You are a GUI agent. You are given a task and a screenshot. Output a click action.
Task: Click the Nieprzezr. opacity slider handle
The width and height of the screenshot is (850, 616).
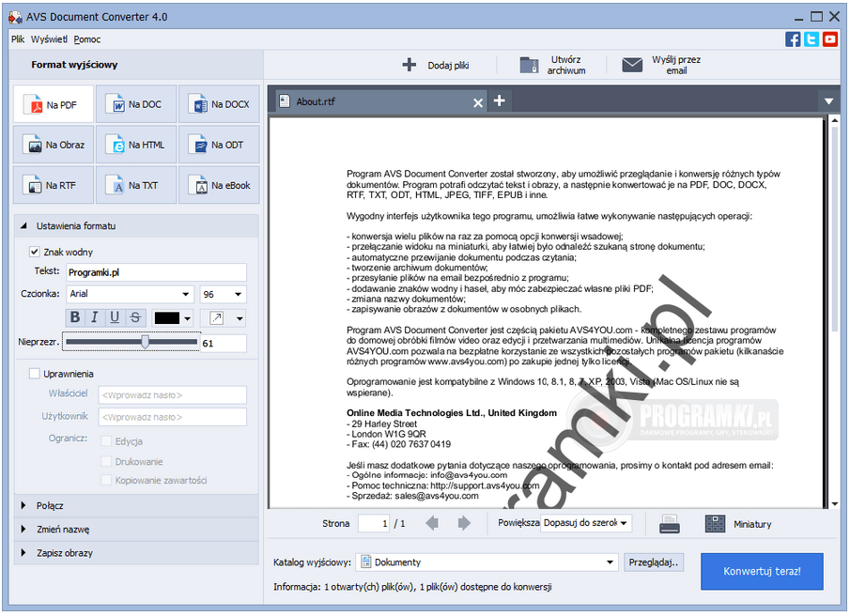145,342
